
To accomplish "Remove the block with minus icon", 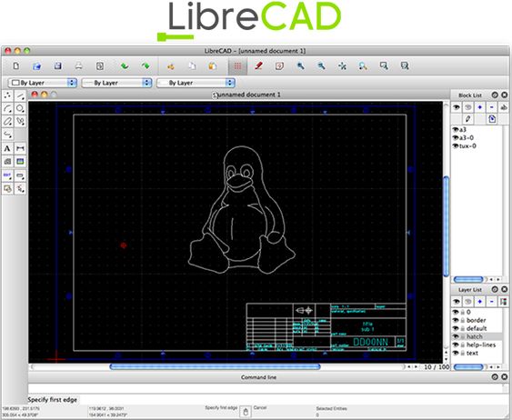I will coord(491,107).
